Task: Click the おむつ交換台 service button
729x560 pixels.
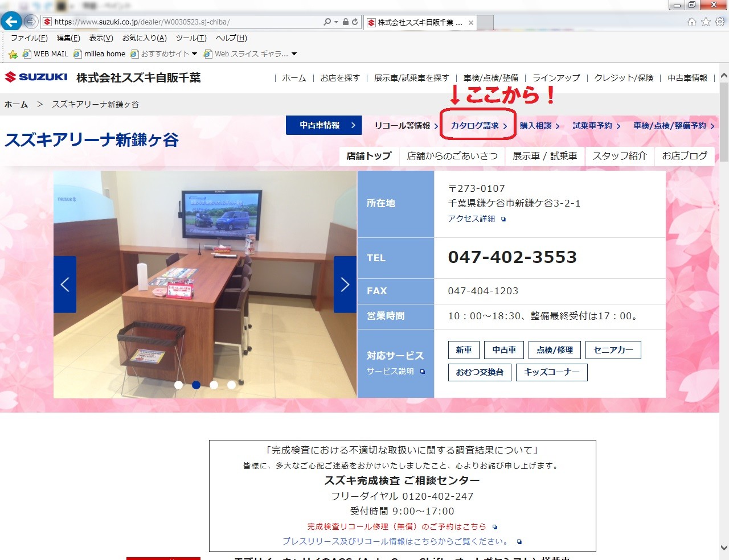Action: [480, 372]
